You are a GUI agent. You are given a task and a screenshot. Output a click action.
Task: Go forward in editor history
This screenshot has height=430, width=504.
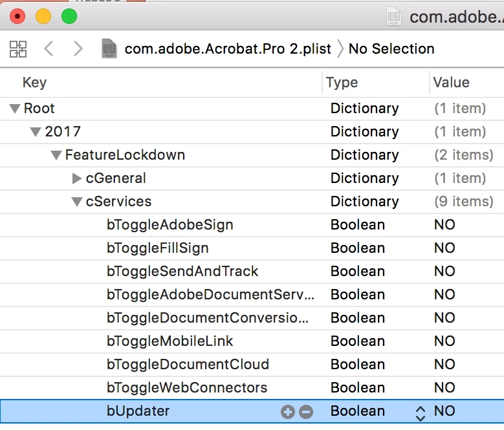(x=78, y=48)
